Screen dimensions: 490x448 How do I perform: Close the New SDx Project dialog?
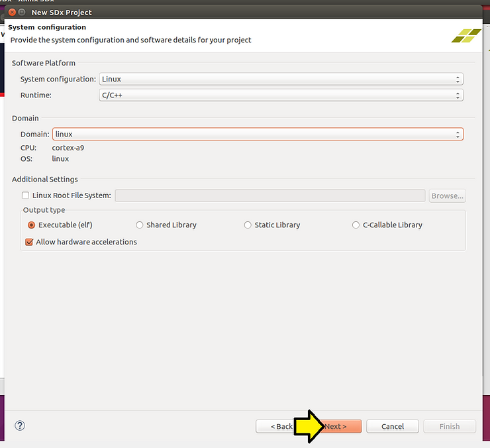pyautogui.click(x=12, y=12)
